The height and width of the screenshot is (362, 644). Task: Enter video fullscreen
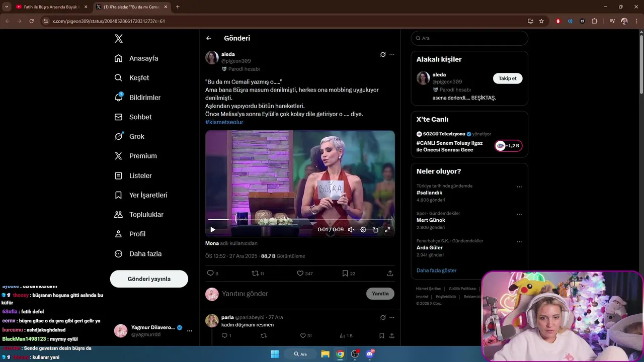pyautogui.click(x=387, y=230)
